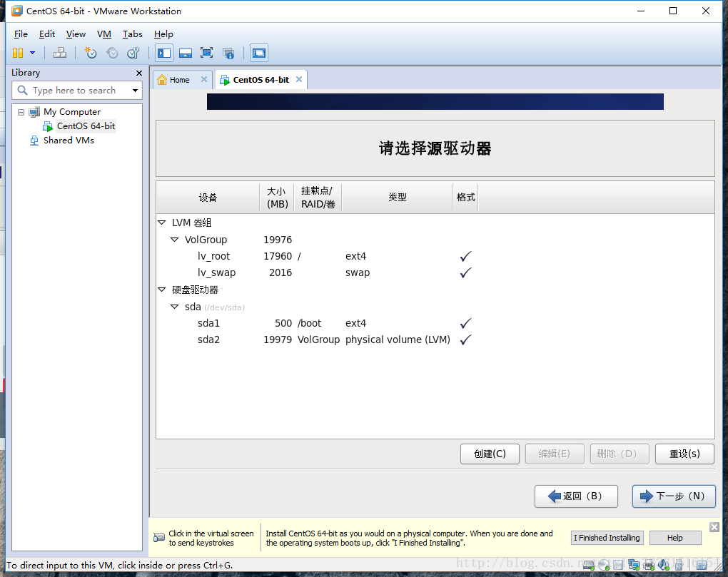
Task: Focus the library search field
Action: point(76,91)
